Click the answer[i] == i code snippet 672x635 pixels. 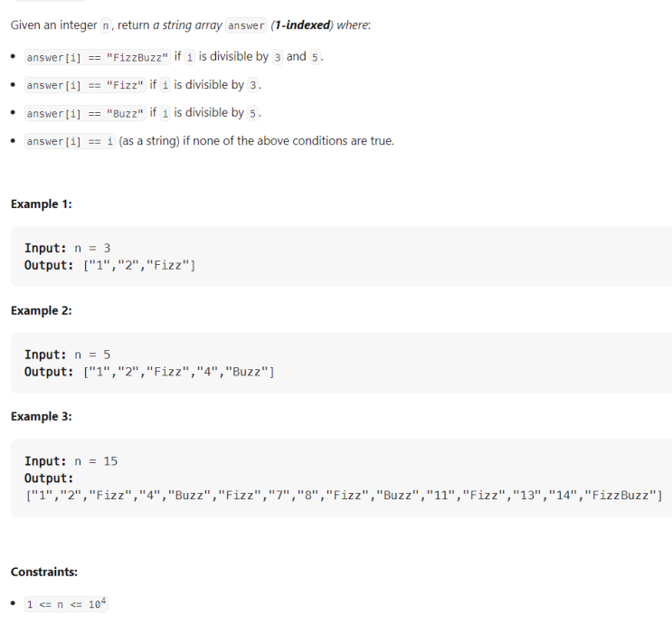pyautogui.click(x=70, y=142)
